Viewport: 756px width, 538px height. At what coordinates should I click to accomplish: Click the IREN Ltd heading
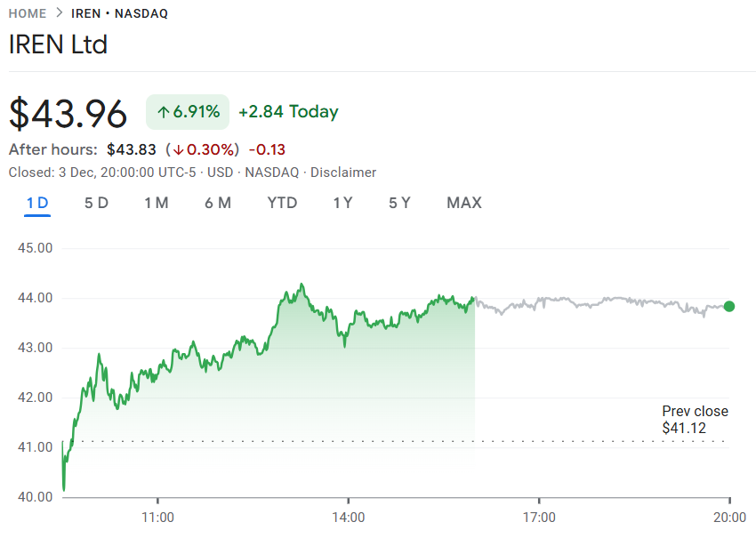coord(58,44)
